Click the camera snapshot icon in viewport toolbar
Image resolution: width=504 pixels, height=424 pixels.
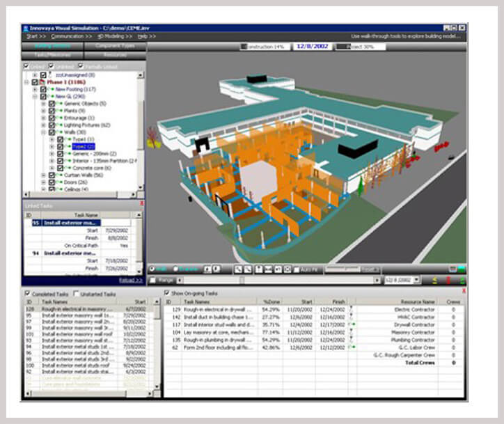pos(268,269)
